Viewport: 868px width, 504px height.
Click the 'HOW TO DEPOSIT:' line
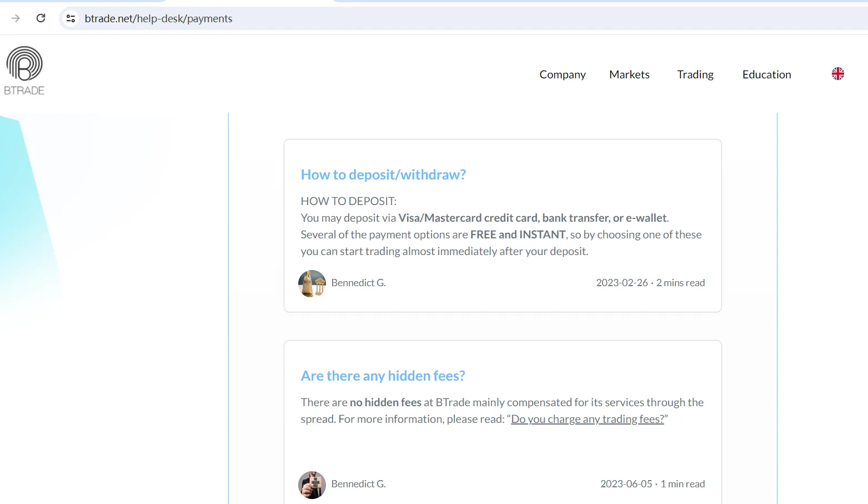click(349, 201)
